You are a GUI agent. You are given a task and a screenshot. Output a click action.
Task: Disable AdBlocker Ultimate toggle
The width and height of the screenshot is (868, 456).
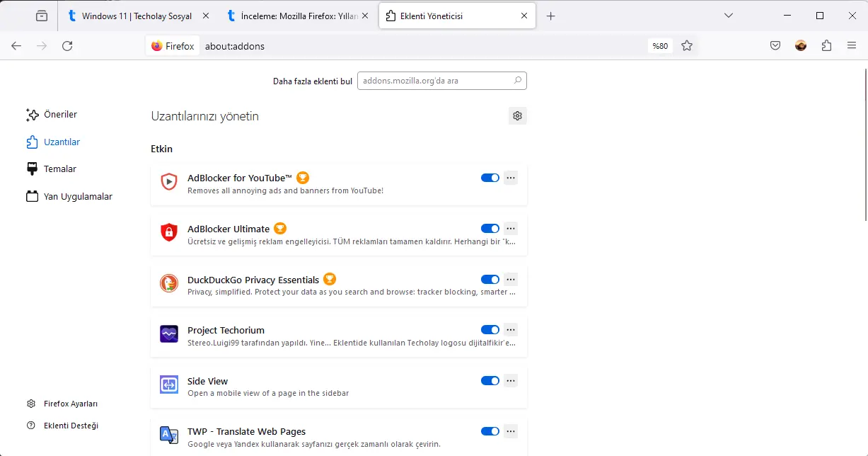[490, 229]
